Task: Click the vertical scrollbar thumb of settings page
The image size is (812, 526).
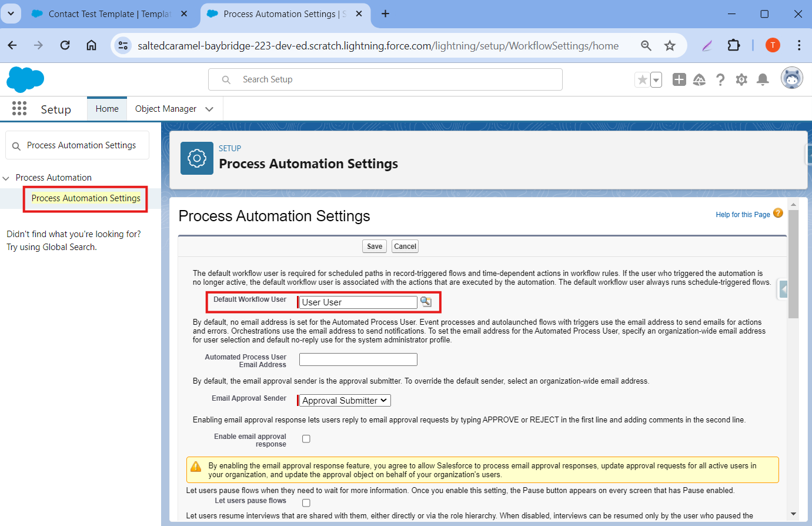Action: pyautogui.click(x=793, y=264)
